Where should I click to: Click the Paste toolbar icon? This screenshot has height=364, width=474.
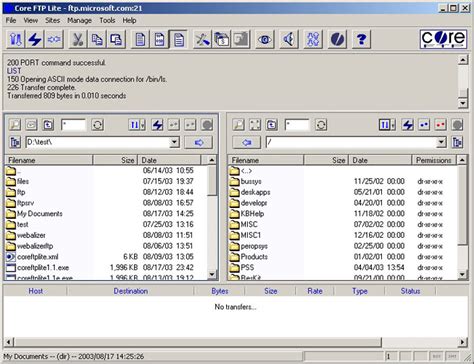pos(116,39)
